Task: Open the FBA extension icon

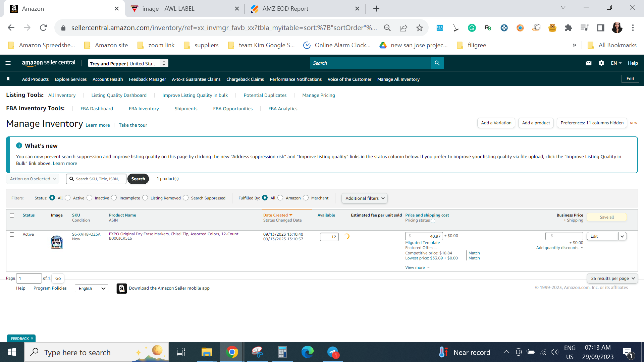Action: coord(439,28)
